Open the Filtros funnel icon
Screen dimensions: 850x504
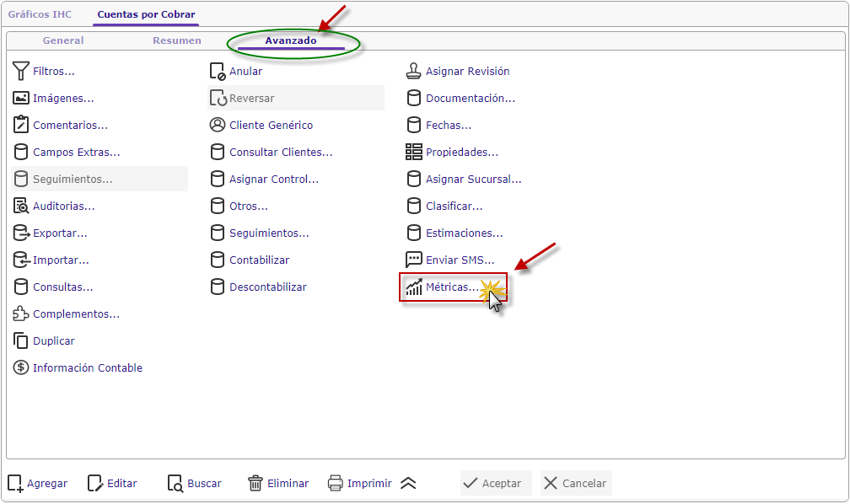20,71
